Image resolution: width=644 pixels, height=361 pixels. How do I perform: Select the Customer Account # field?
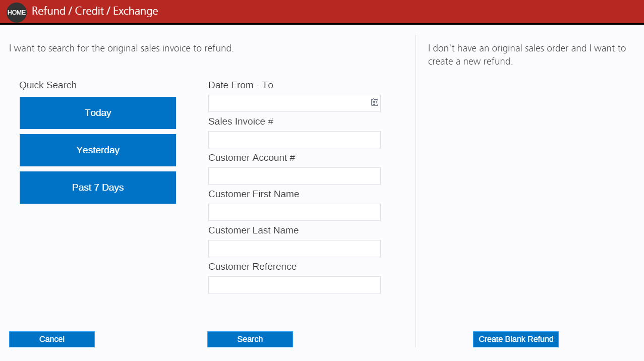pos(295,176)
